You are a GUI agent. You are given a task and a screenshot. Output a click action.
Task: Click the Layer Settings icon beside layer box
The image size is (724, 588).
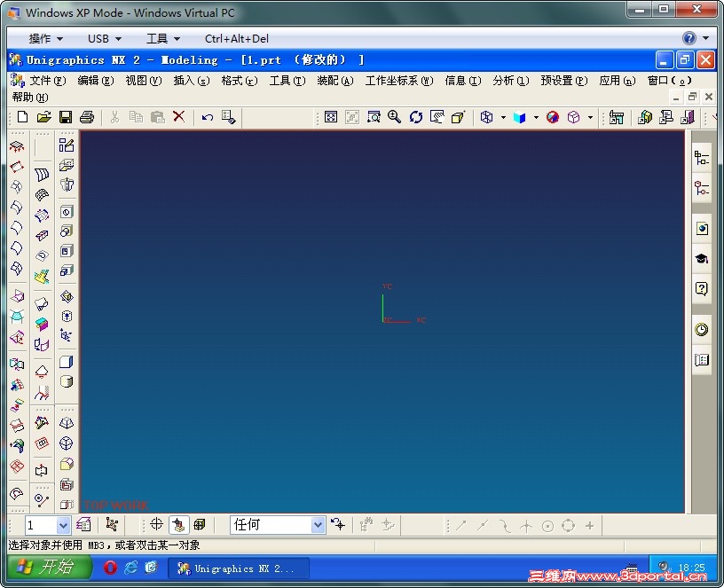coord(83,525)
